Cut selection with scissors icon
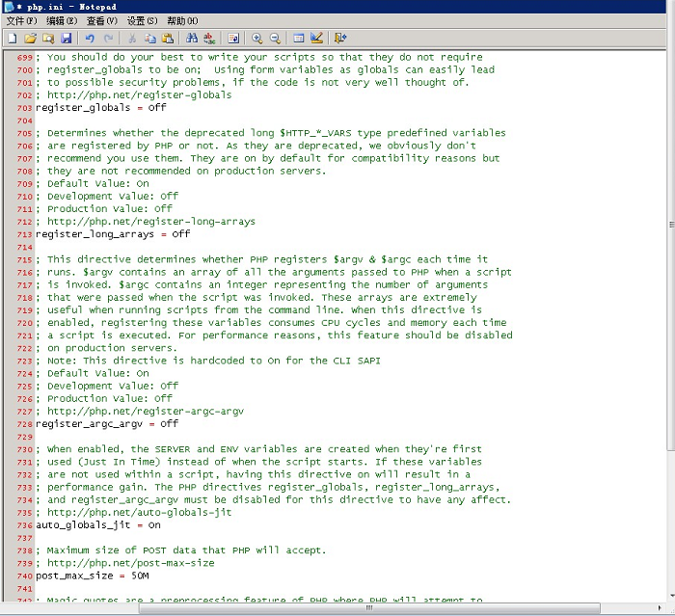675x616 pixels. [132, 39]
